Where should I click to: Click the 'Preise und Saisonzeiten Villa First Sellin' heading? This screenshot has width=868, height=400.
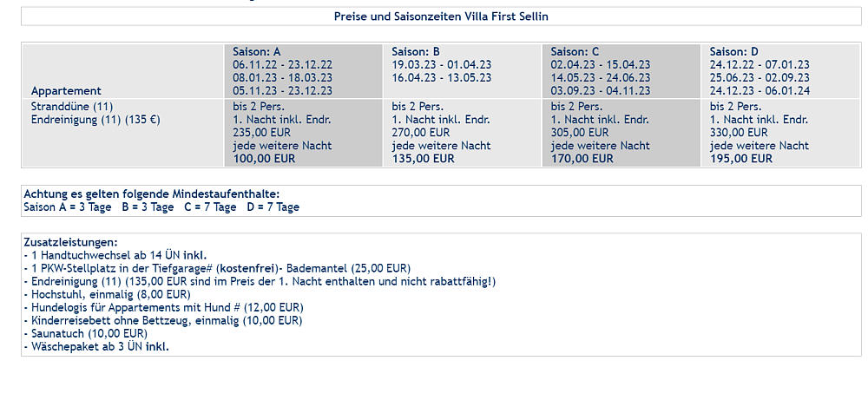[441, 16]
